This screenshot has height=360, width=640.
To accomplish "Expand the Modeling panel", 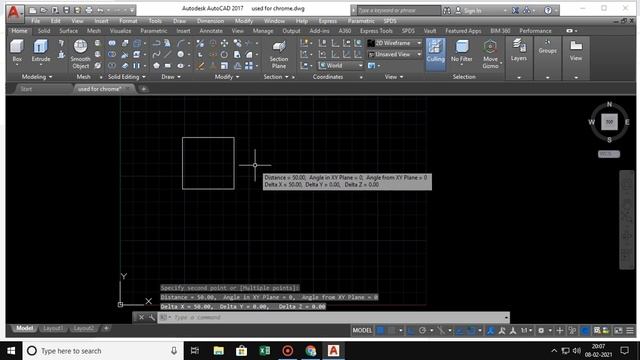I will click(x=37, y=77).
